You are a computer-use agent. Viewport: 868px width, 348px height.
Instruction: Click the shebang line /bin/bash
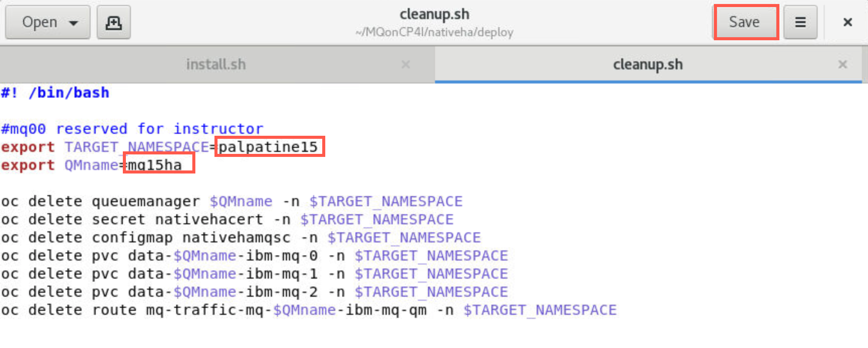pyautogui.click(x=55, y=93)
